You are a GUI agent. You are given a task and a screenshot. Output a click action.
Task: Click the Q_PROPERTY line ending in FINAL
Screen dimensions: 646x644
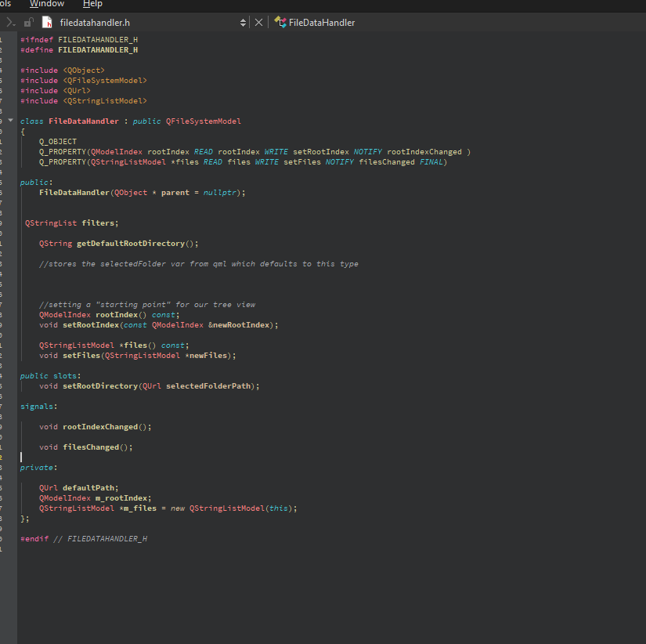click(243, 162)
